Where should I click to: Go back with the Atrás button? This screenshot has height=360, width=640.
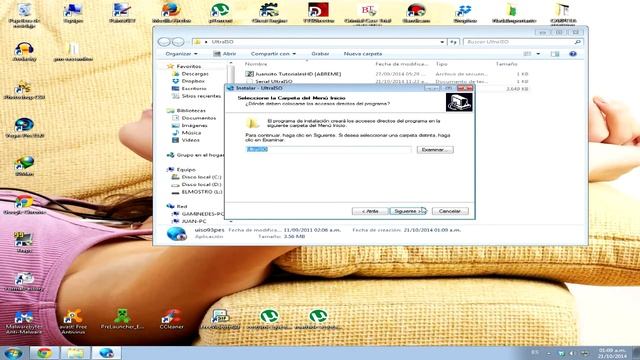click(x=370, y=211)
